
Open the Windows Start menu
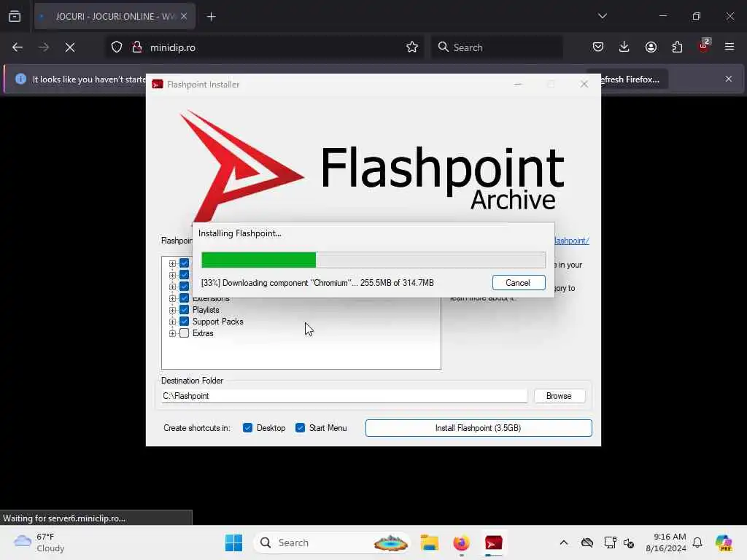click(x=233, y=542)
